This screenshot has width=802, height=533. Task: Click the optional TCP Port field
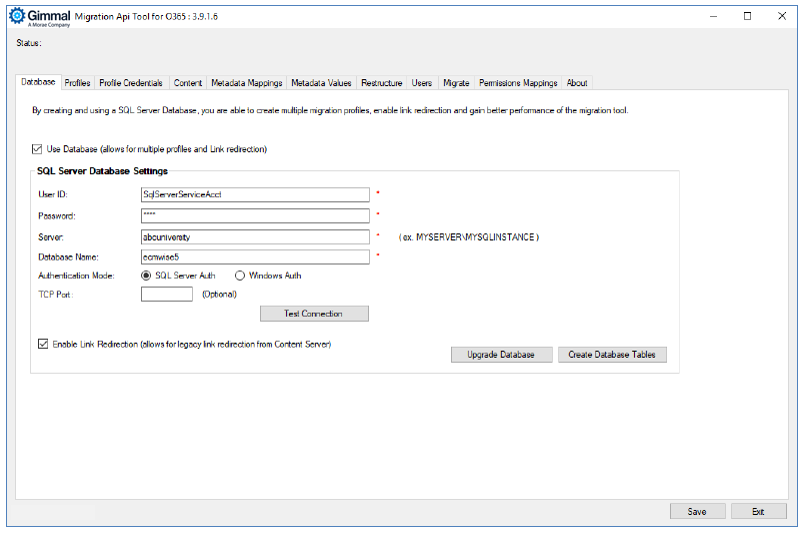167,295
